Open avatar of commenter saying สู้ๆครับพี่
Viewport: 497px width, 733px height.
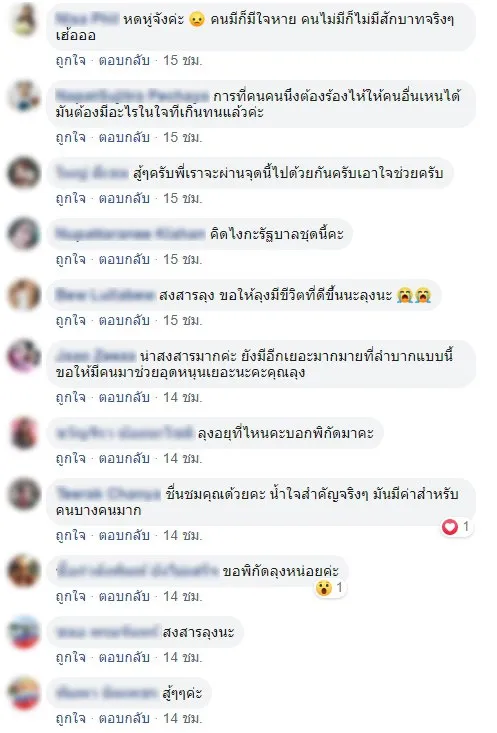(24, 173)
